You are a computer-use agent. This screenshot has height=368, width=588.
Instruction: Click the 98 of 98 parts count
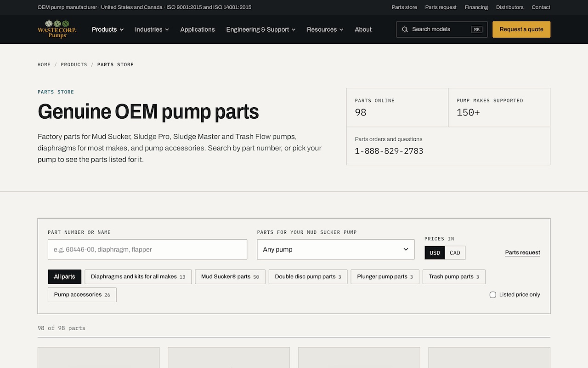pos(62,328)
